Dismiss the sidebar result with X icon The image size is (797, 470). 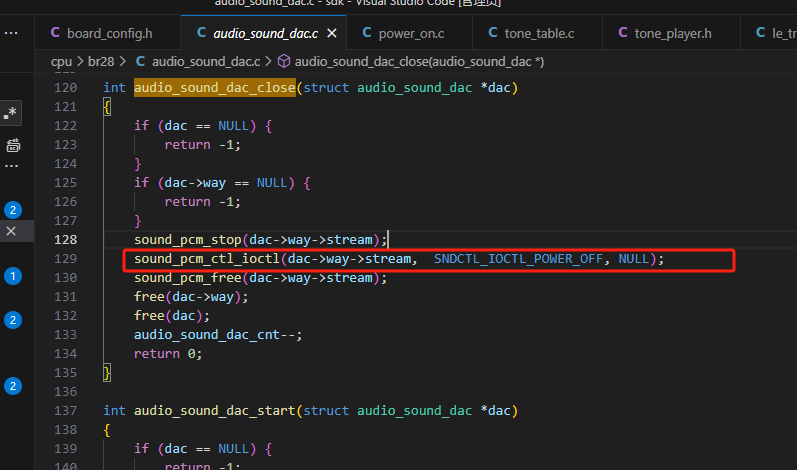point(11,231)
